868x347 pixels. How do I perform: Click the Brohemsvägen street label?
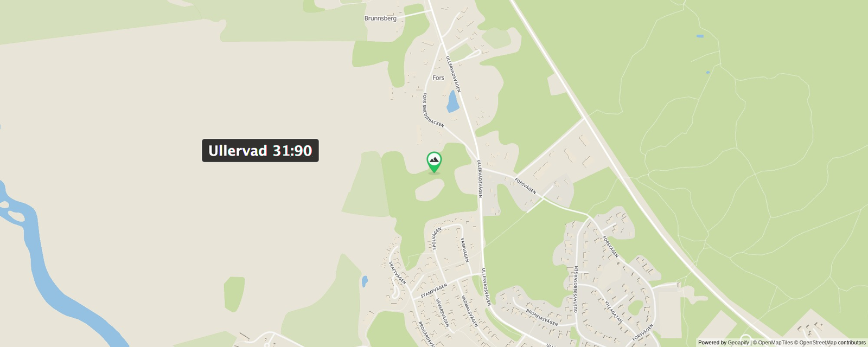[542, 317]
